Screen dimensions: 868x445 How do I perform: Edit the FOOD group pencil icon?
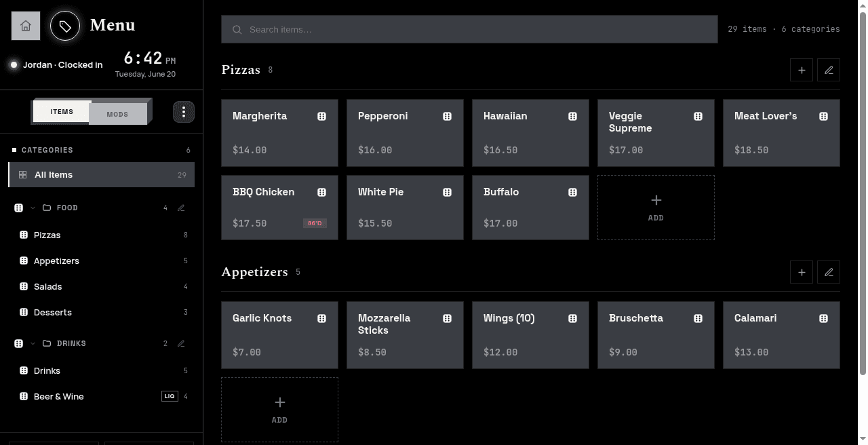click(181, 208)
